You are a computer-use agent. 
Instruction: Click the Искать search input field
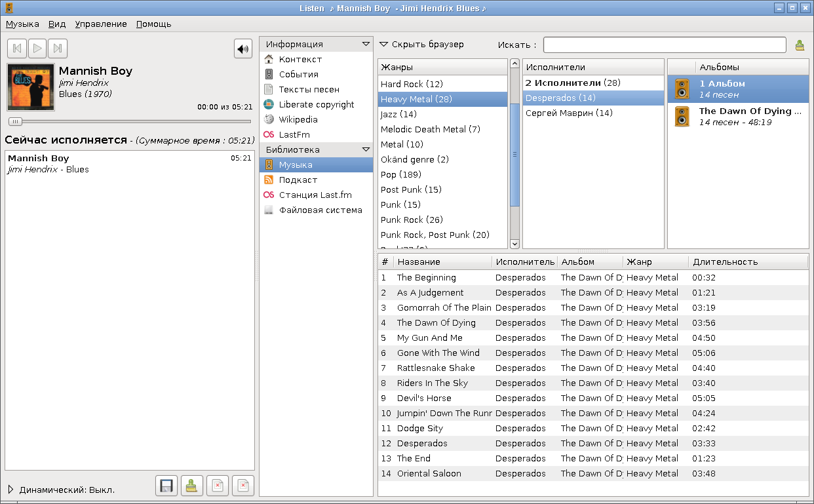click(x=665, y=45)
